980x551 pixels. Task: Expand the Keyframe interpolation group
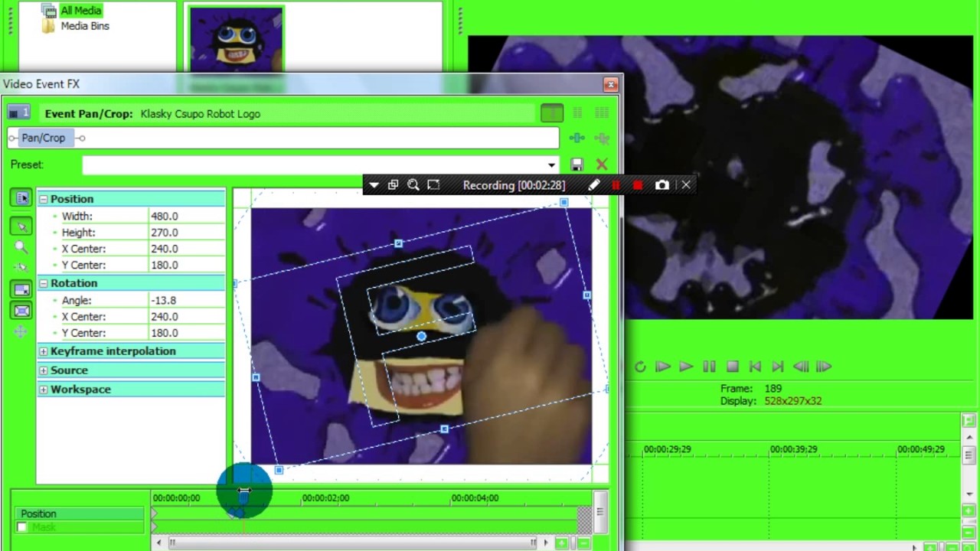[44, 351]
